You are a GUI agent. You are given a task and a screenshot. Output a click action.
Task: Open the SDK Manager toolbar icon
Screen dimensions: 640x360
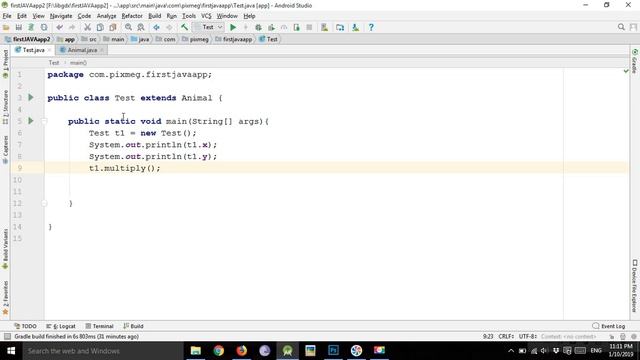click(356, 27)
